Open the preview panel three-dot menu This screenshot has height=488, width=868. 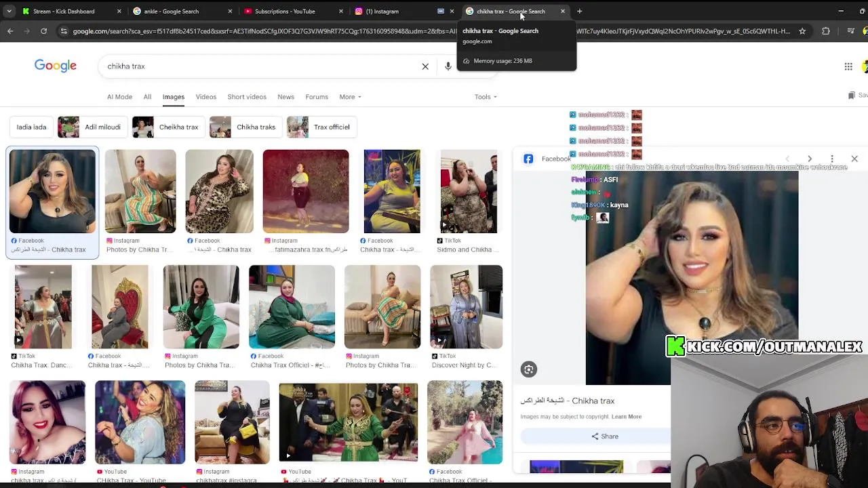[832, 159]
